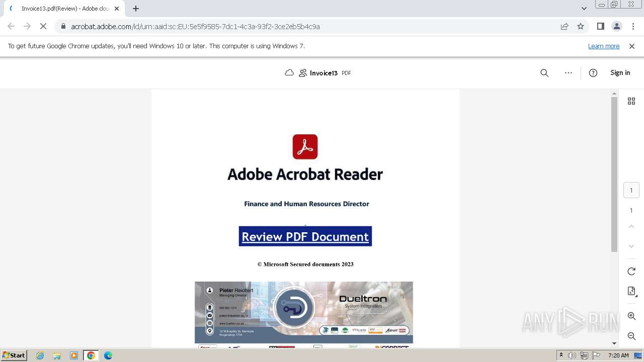View site information via padlock icon
Image resolution: width=644 pixels, height=362 pixels.
pos(63,27)
